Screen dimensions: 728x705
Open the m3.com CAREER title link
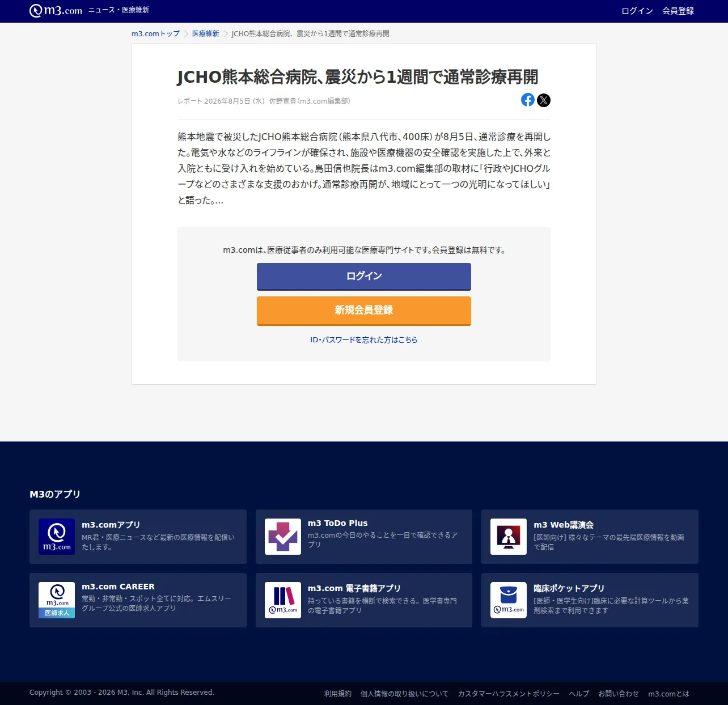pyautogui.click(x=118, y=587)
